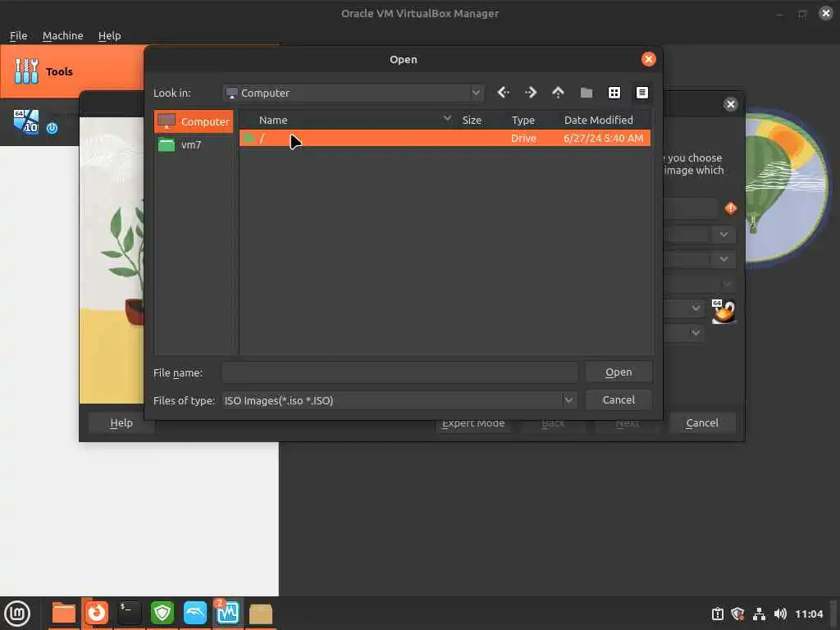This screenshot has width=840, height=630.
Task: Expand the wizard ISO image dropdown
Action: point(724,258)
